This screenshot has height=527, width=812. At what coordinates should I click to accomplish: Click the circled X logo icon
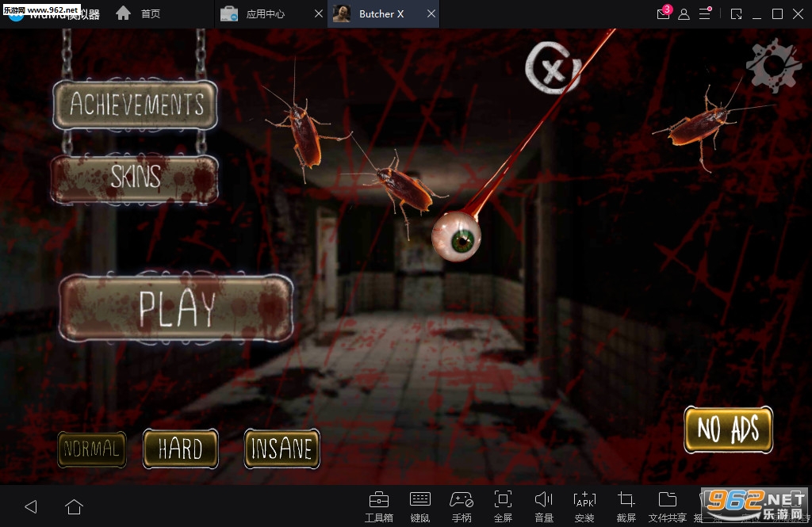click(x=553, y=68)
